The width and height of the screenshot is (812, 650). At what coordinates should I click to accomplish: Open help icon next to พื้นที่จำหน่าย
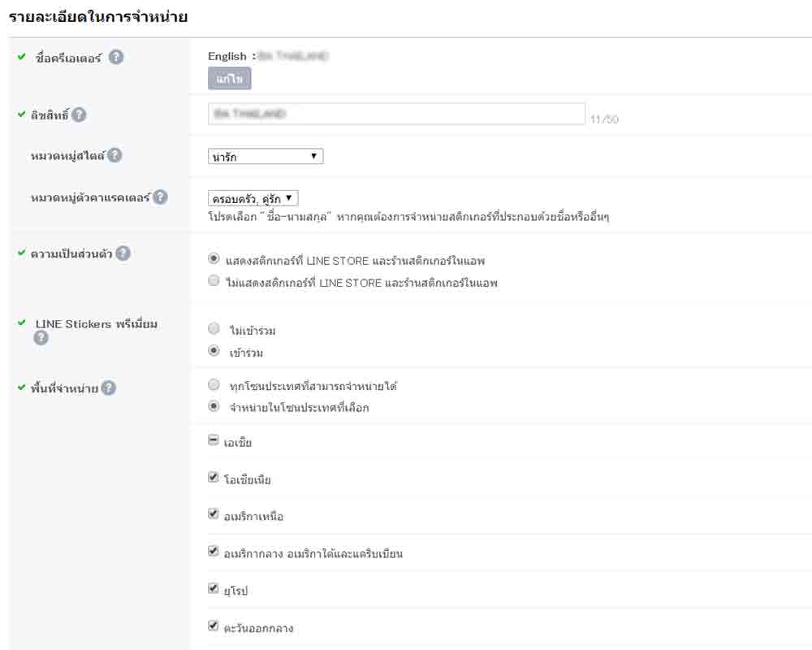pyautogui.click(x=108, y=388)
